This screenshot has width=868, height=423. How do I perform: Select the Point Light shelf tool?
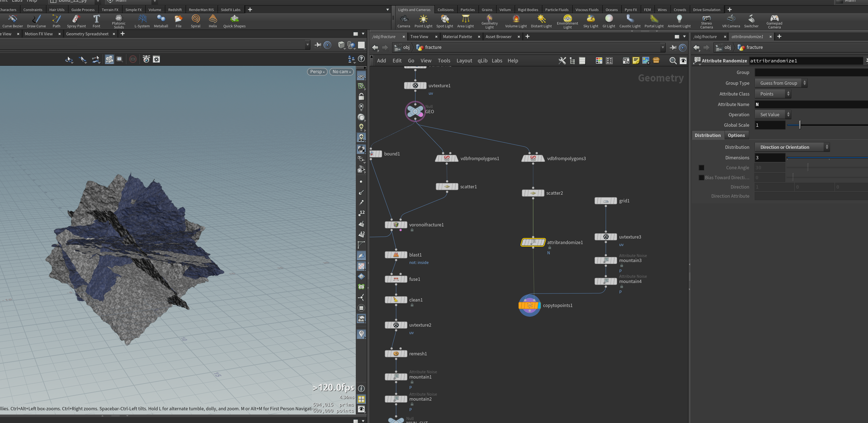(423, 21)
